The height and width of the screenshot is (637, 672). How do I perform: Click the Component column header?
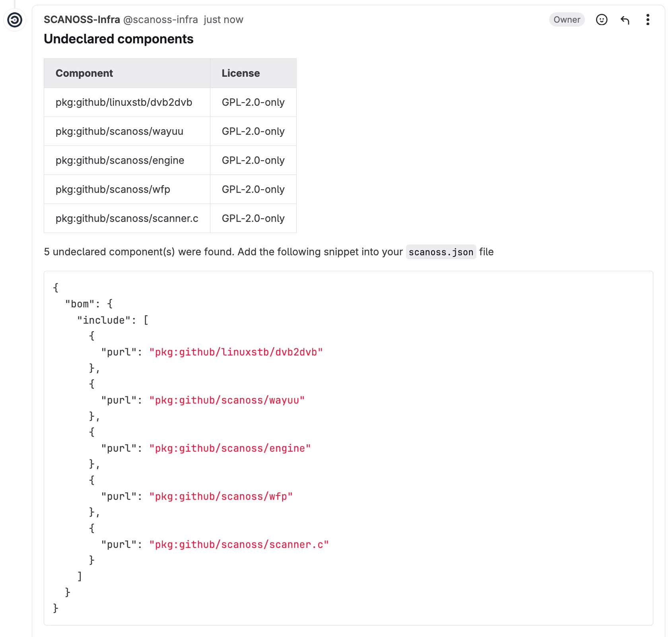pos(84,73)
